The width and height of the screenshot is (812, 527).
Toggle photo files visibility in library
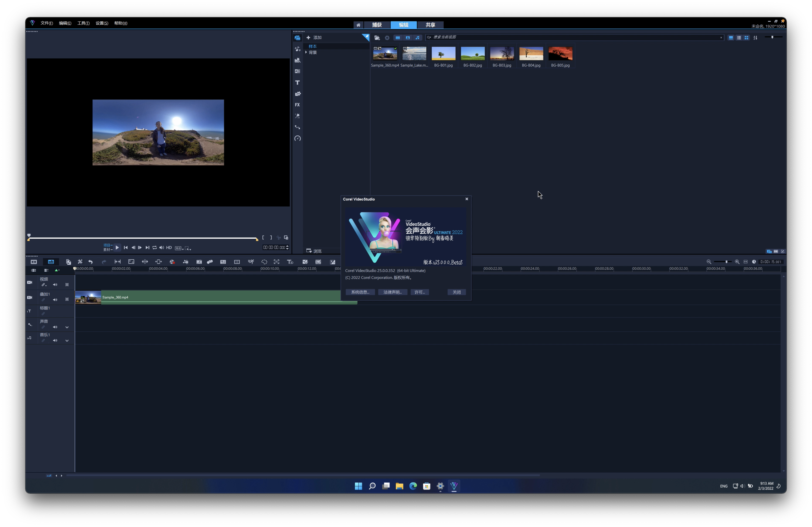408,38
